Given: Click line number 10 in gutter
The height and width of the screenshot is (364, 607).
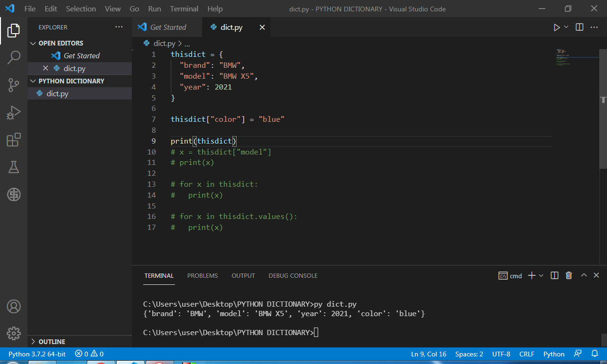Looking at the screenshot, I should pos(151,152).
